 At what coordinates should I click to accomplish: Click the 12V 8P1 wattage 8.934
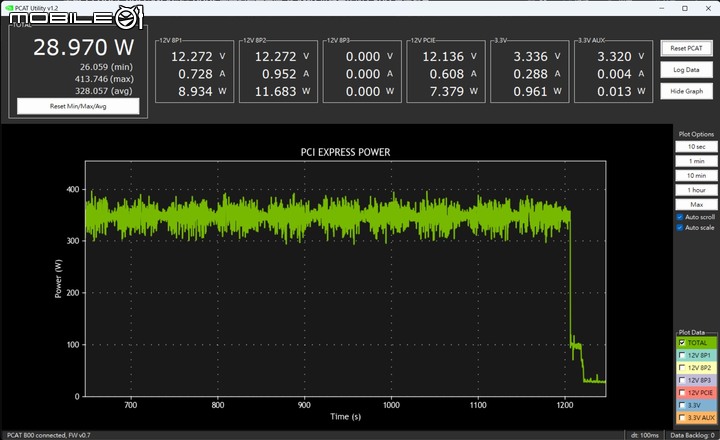[195, 91]
